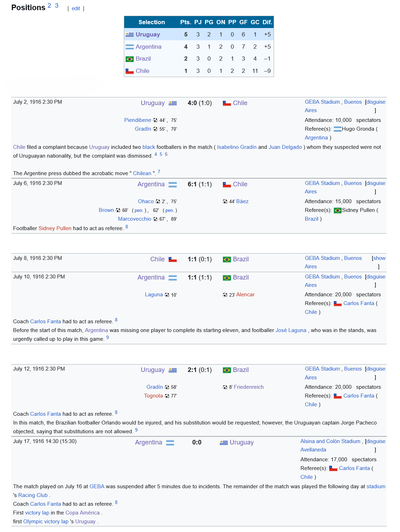Click Carlos Fanta's Chile flag in July 17 match
The image size is (400, 532).
333,469
